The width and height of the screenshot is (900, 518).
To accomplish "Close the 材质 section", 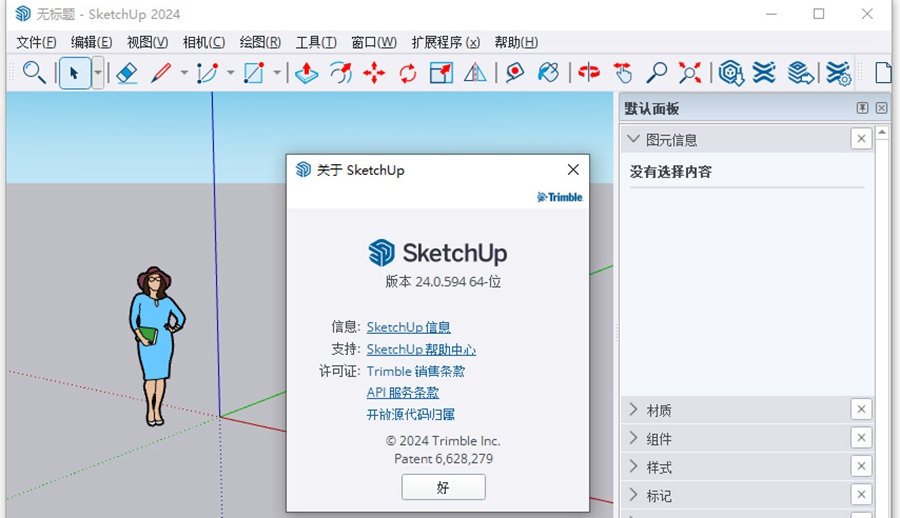I will [861, 409].
